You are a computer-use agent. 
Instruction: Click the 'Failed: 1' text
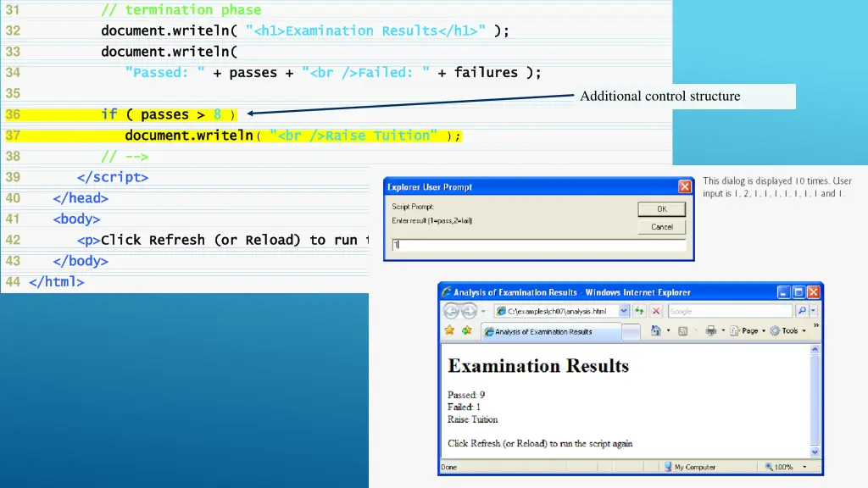(x=464, y=407)
